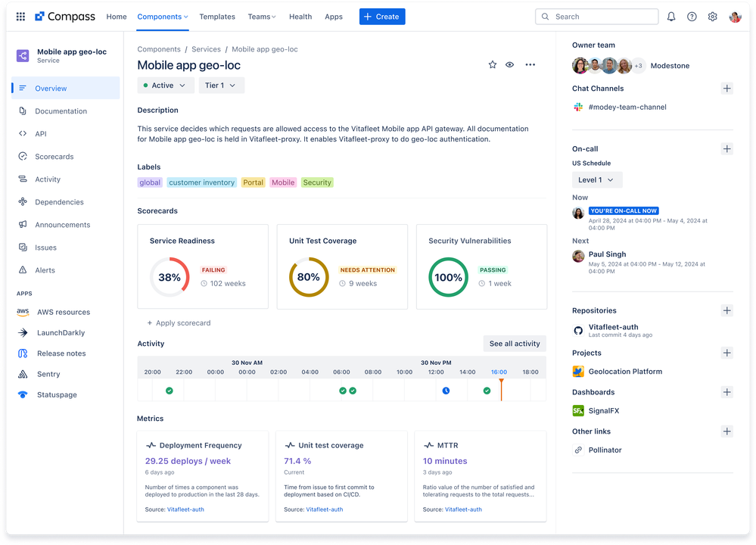Click the global label tag
756x545 pixels.
150,182
